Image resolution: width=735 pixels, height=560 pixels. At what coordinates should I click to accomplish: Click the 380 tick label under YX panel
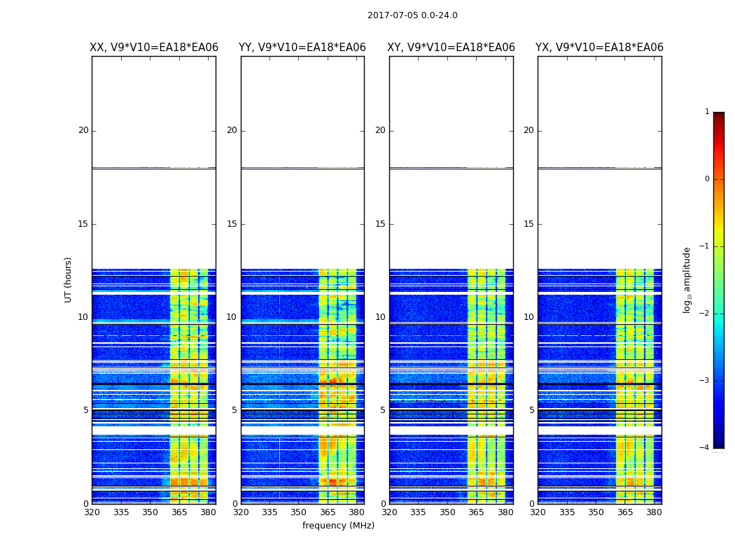[x=654, y=512]
